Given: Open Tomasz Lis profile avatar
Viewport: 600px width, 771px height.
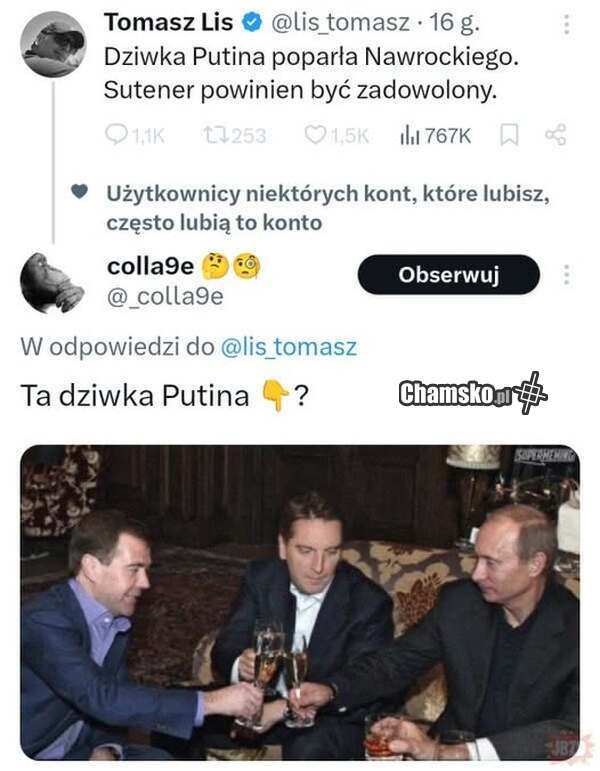Looking at the screenshot, I should 53,44.
